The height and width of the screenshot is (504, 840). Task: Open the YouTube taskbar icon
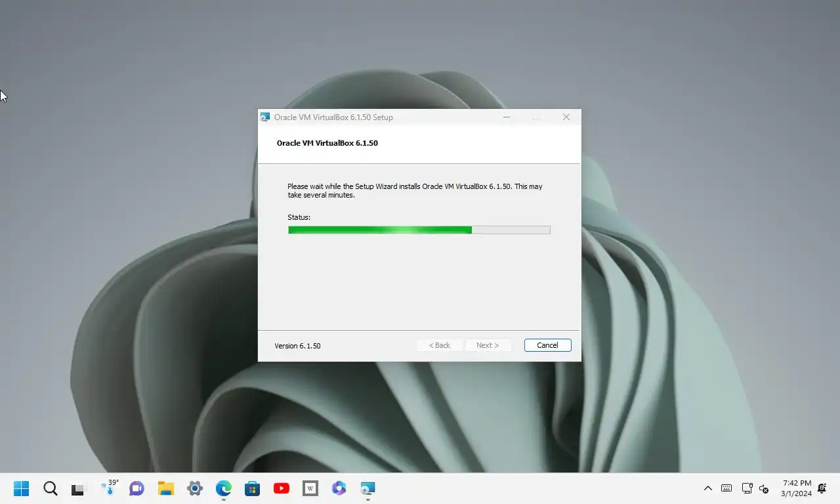coord(282,488)
